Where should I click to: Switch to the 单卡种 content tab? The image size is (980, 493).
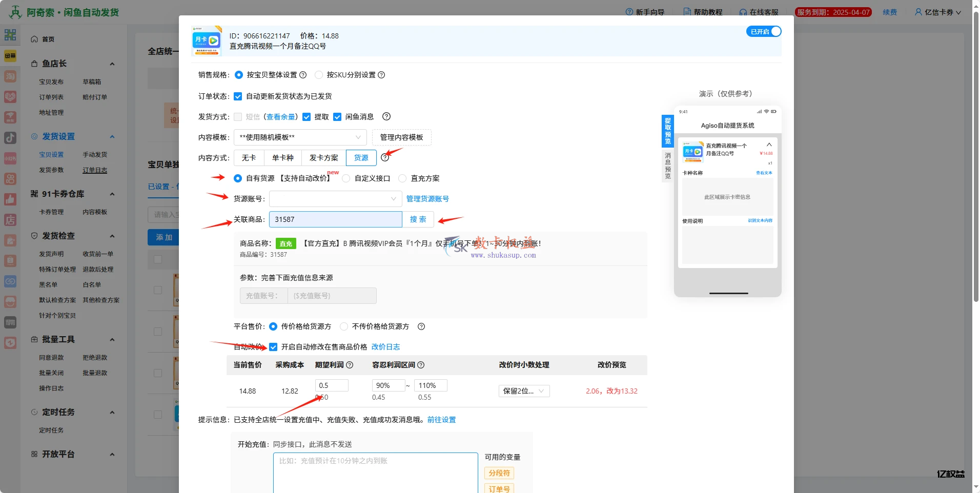pos(283,158)
